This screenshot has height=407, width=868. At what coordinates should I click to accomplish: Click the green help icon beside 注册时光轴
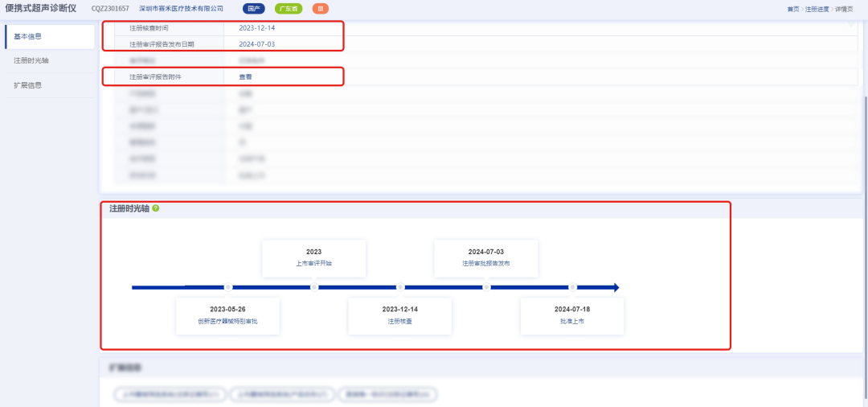(x=156, y=208)
